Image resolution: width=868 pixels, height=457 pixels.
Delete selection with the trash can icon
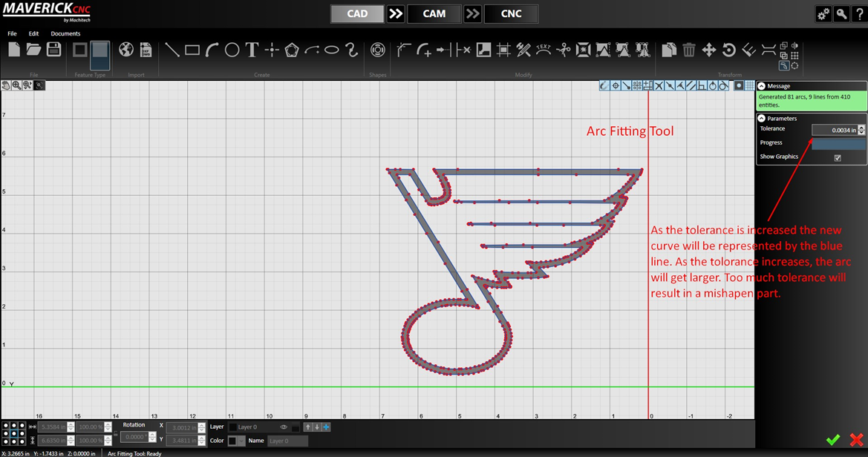point(688,50)
